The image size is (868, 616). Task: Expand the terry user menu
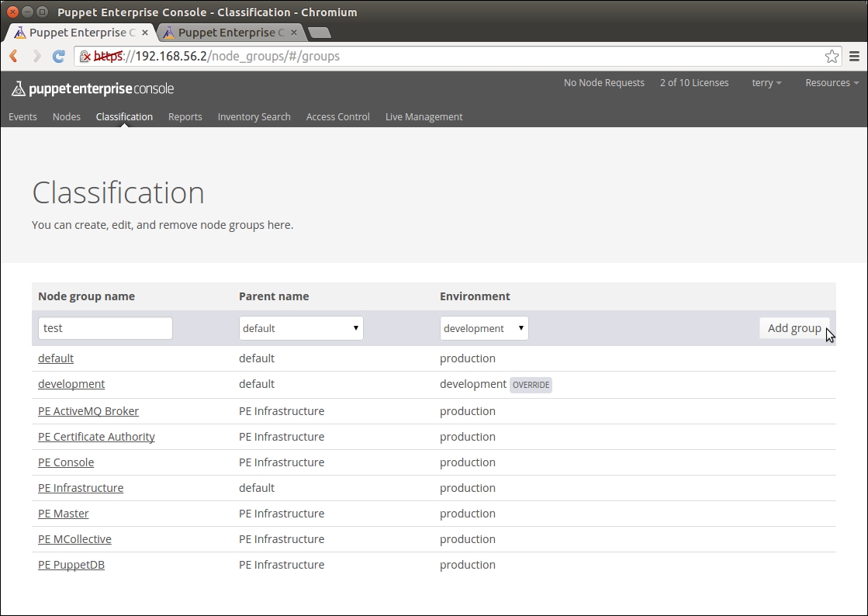coord(766,83)
